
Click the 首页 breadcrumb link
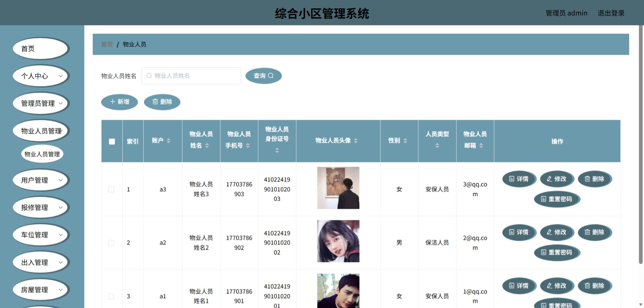107,44
